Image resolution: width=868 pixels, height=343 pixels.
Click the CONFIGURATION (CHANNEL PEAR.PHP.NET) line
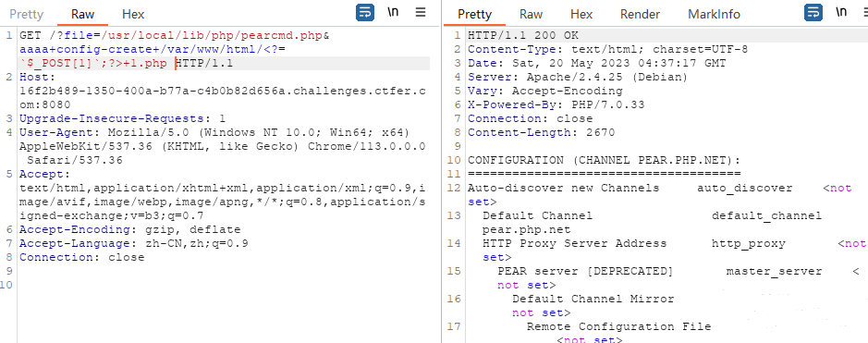604,160
